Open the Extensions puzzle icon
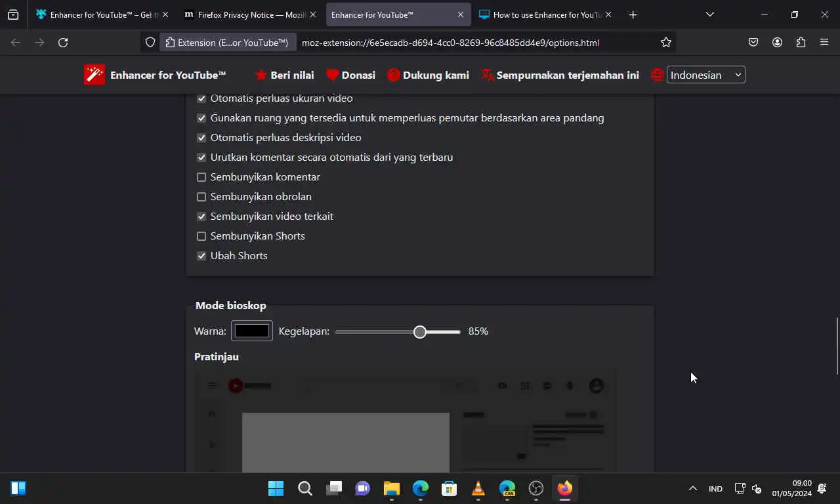The width and height of the screenshot is (840, 504). pos(801,43)
